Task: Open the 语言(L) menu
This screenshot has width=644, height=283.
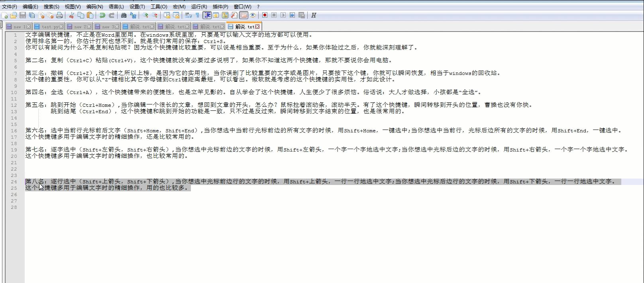Action: (116, 6)
